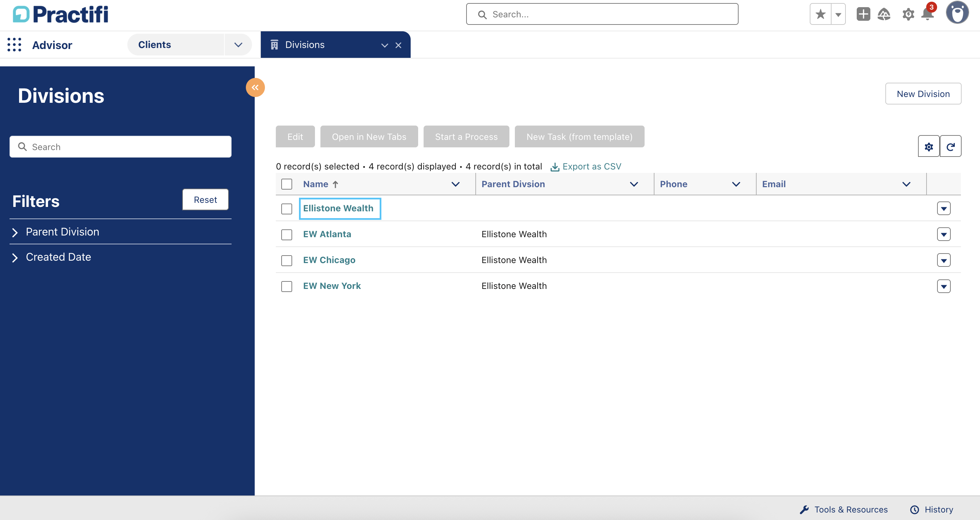Screen dimensions: 980x520
Task: Open the Trailhead guidance icon
Action: point(883,14)
